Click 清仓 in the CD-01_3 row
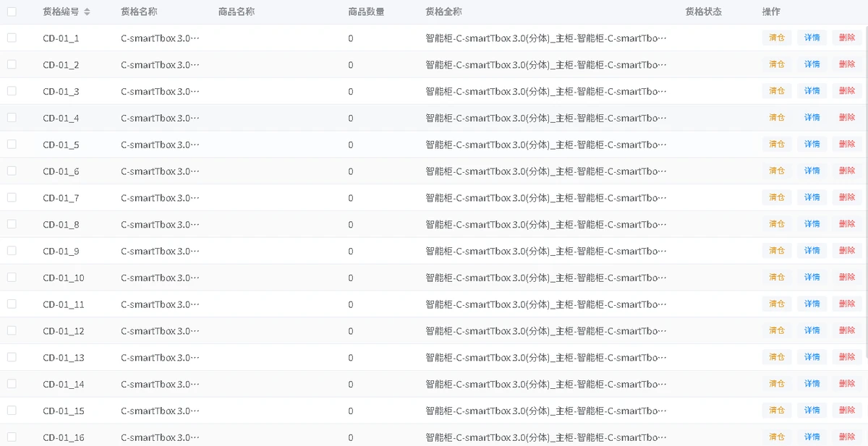Viewport: 868px width, 446px height. (x=777, y=91)
